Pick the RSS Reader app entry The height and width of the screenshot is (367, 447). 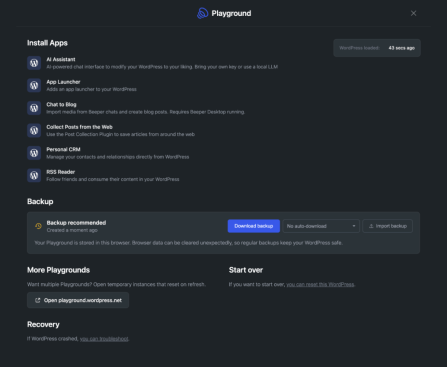click(103, 175)
